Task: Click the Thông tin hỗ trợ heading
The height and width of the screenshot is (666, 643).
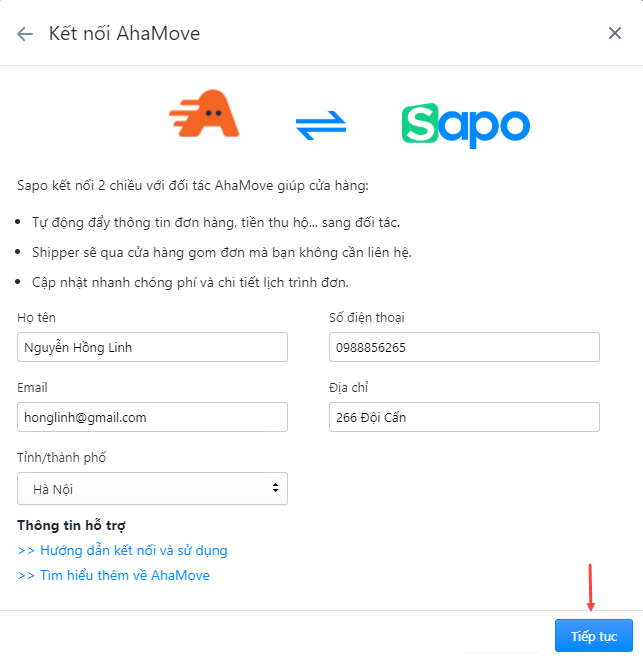Action: pyautogui.click(x=71, y=525)
